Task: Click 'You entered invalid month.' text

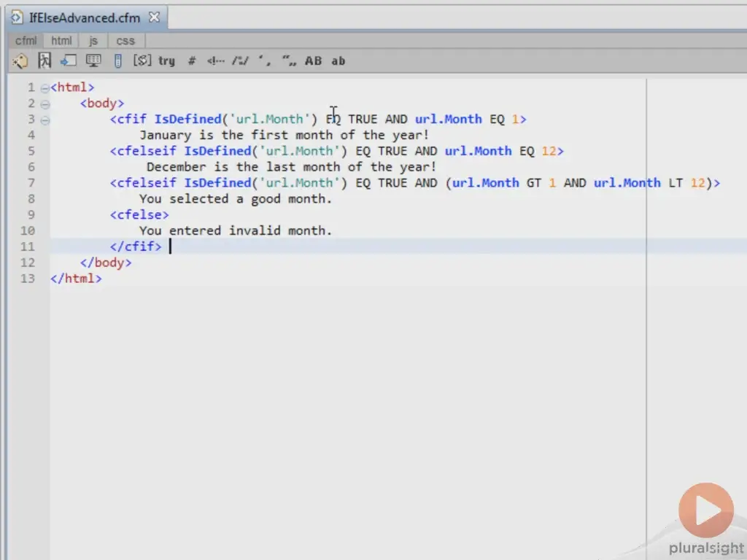Action: [x=236, y=231]
